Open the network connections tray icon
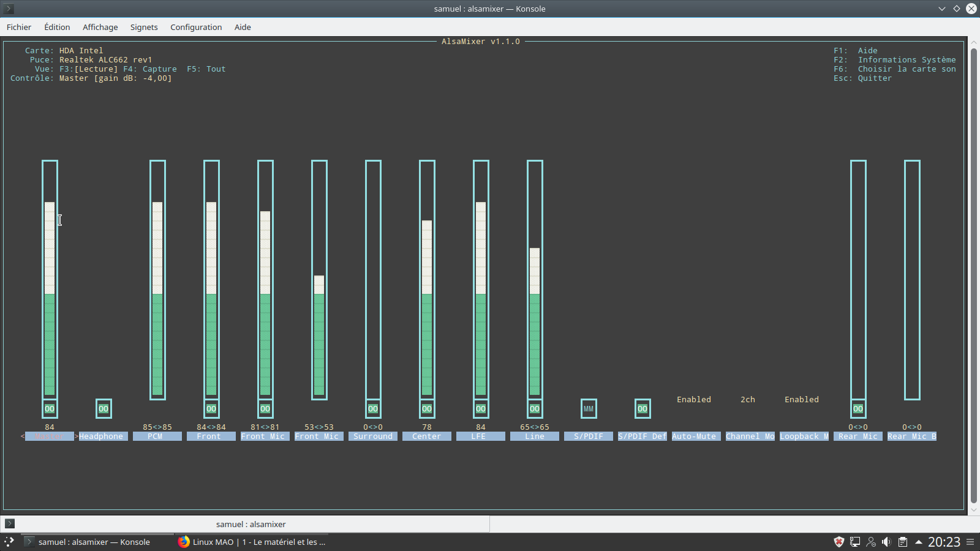 click(x=855, y=542)
